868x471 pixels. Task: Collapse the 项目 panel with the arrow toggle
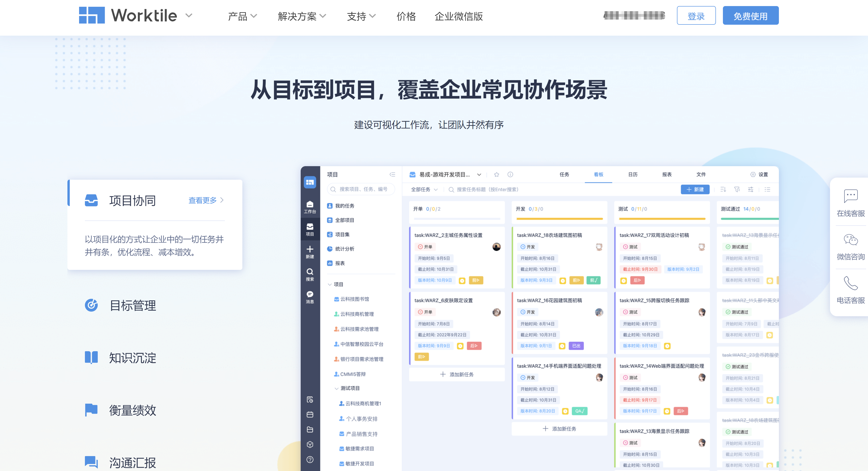pos(392,174)
